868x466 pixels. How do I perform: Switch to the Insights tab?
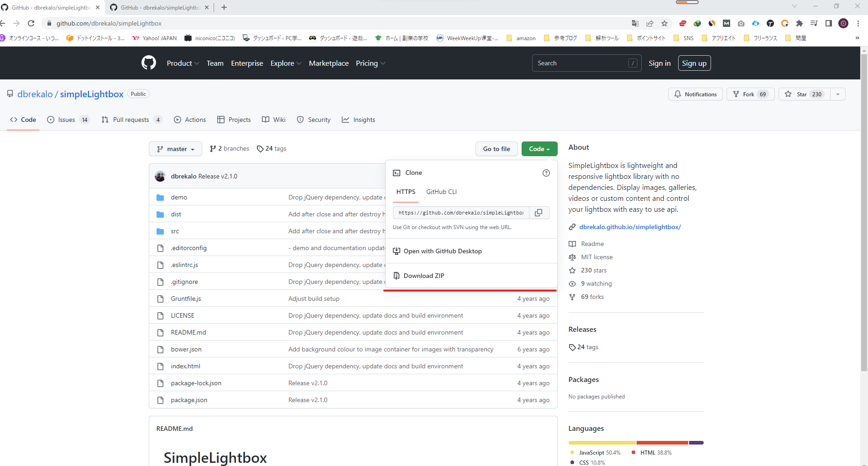point(358,120)
